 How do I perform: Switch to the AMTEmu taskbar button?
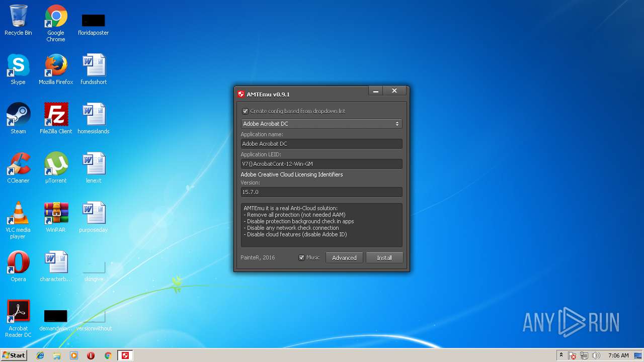click(x=125, y=355)
